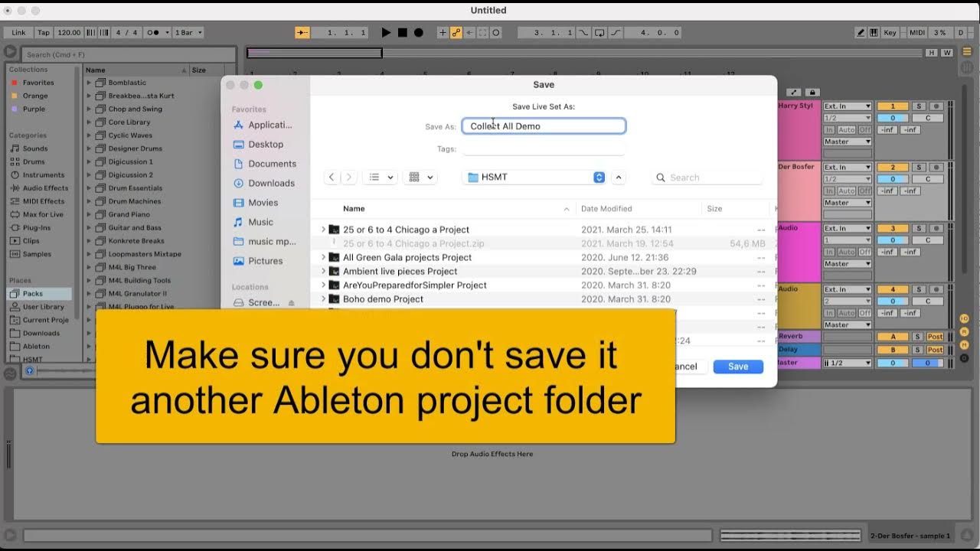Open Desktop in dialog sidebar
Viewport: 980px width, 551px height.
tap(265, 144)
